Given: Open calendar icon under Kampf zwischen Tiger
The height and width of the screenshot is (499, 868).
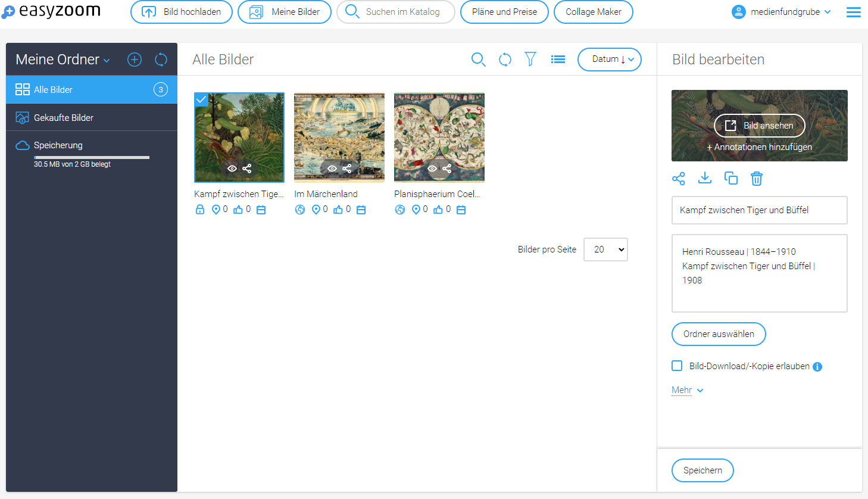Looking at the screenshot, I should click(261, 210).
